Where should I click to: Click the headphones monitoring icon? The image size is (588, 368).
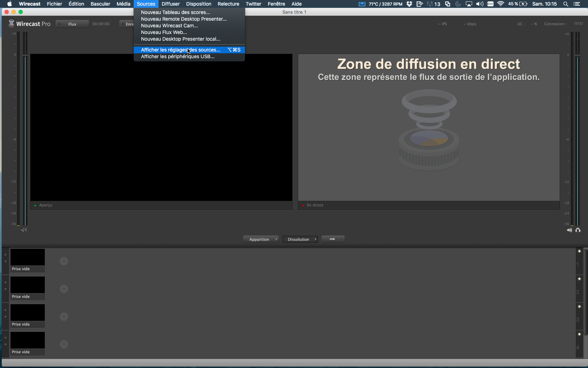tap(578, 230)
